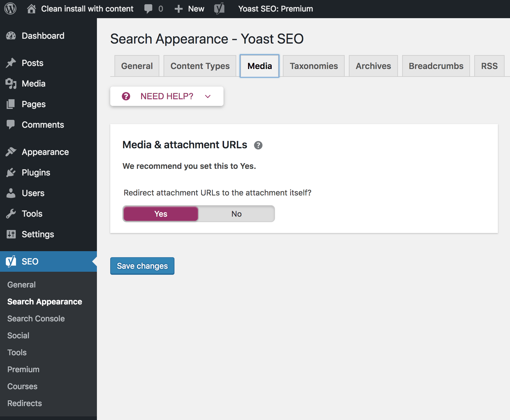Viewport: 510px width, 420px height.
Task: Open the Clean install with content site link
Action: 87,9
